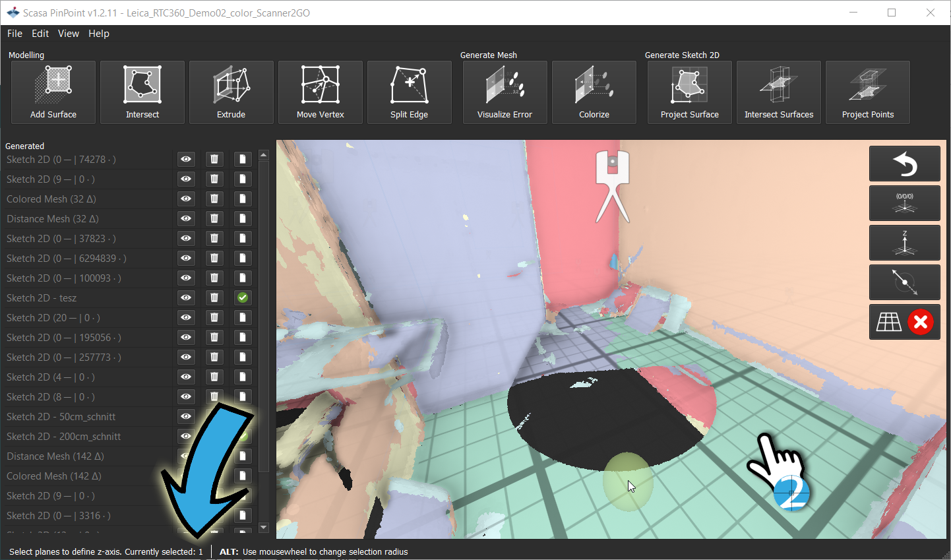Click status text 'Select planes to define z-axis'
The height and width of the screenshot is (560, 951).
65,551
